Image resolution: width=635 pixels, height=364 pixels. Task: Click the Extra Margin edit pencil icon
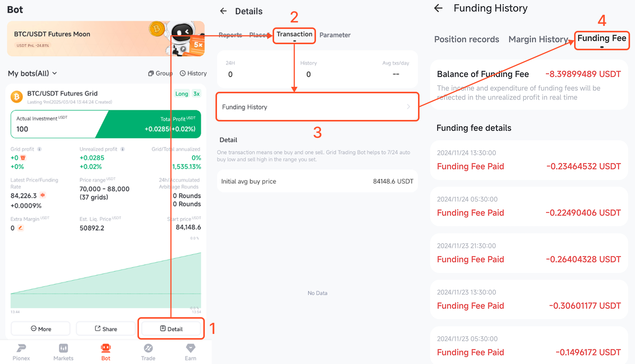point(21,228)
